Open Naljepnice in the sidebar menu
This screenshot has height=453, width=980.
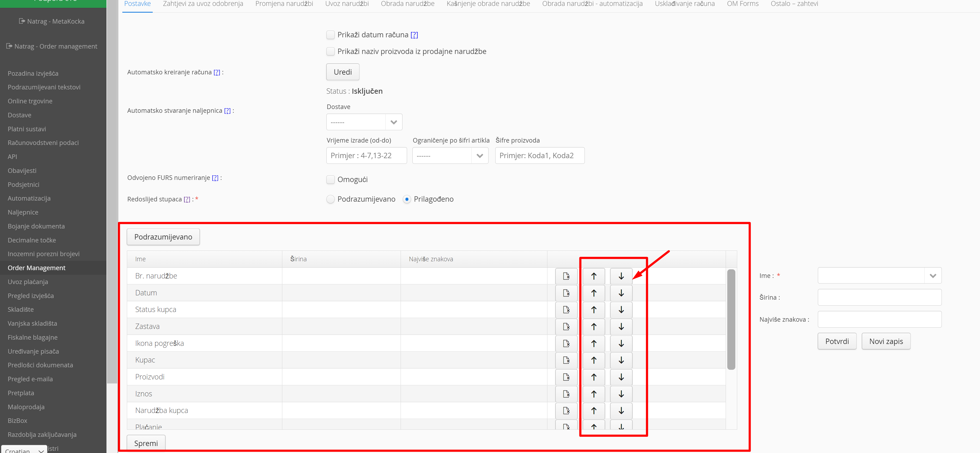[x=23, y=212]
